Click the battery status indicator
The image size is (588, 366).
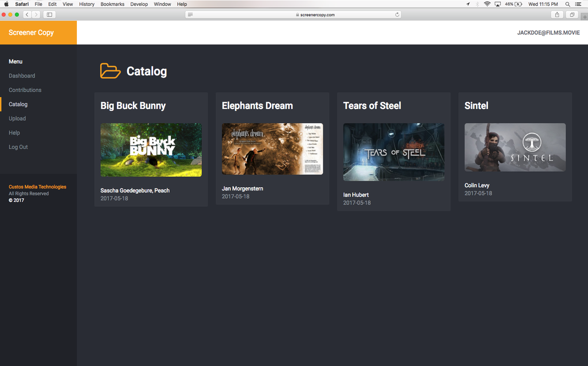[x=514, y=4]
